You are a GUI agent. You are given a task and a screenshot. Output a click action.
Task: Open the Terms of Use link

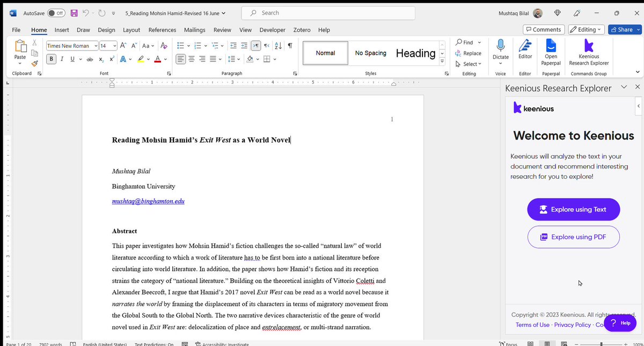pos(532,325)
